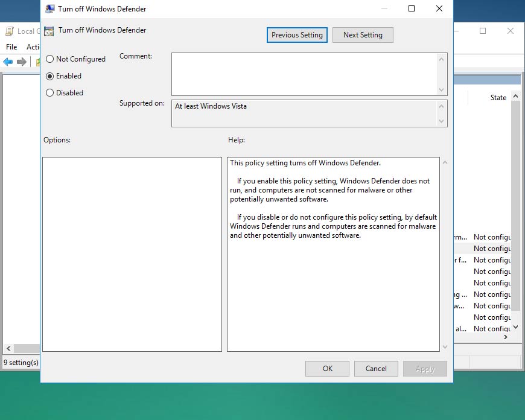
Task: Select the Disabled option
Action: [49, 92]
